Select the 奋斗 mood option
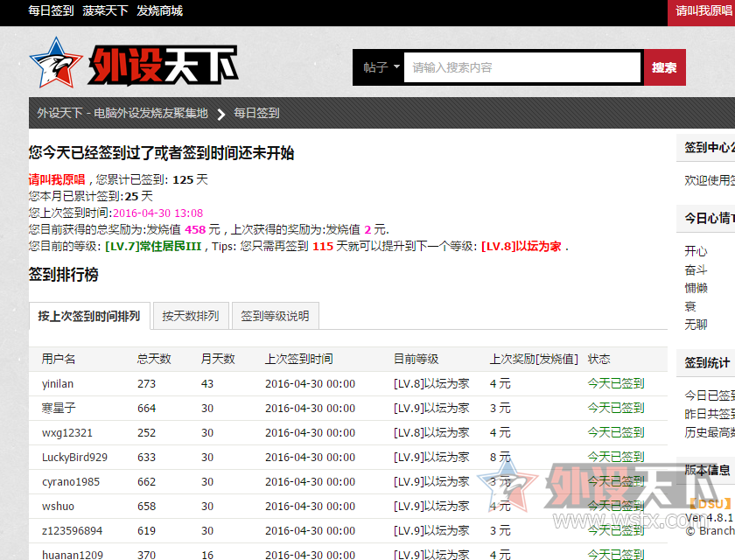Image resolution: width=735 pixels, height=560 pixels. [696, 269]
